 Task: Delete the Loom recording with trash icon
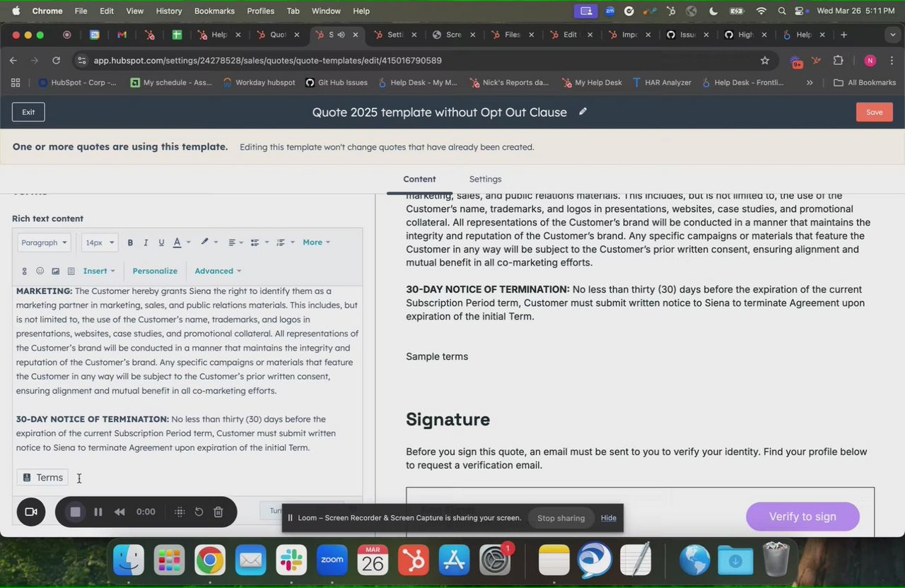(x=218, y=512)
